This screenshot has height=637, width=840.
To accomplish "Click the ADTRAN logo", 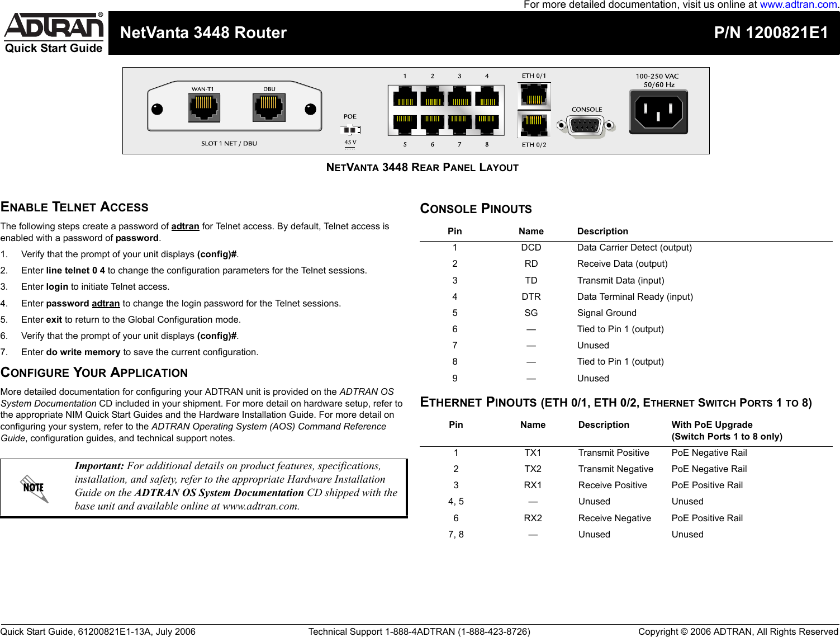I will coord(54,26).
